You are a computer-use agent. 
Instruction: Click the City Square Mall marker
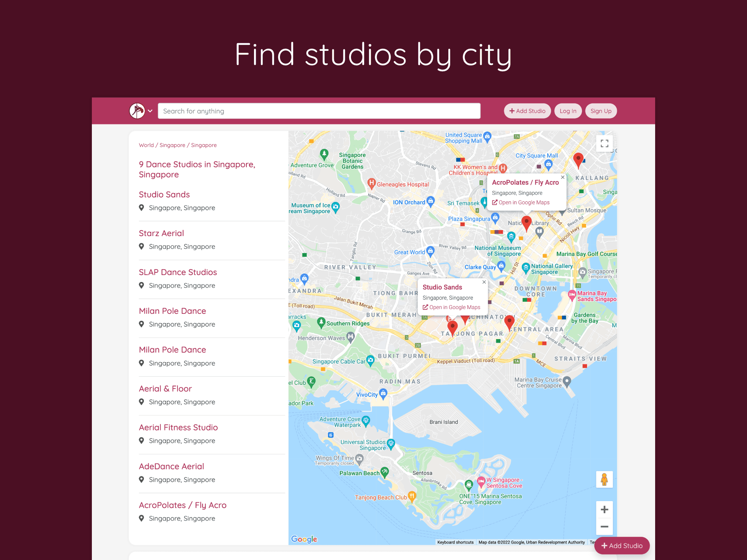(548, 164)
